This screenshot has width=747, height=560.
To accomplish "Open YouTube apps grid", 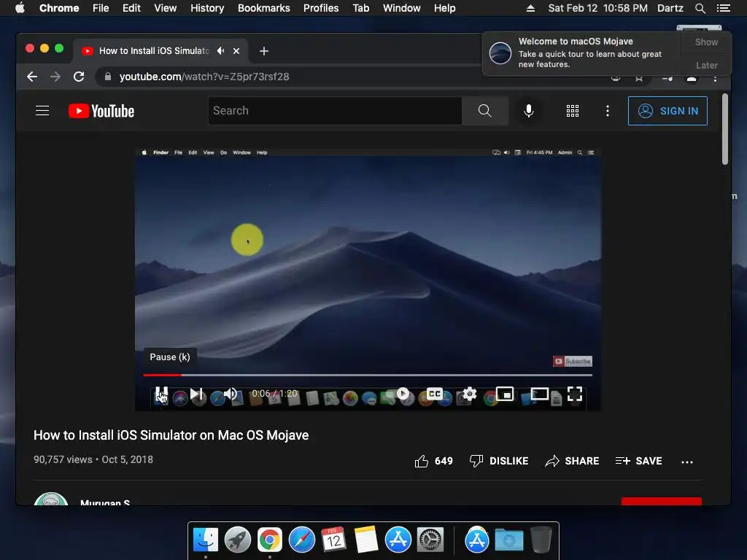I will click(x=572, y=111).
